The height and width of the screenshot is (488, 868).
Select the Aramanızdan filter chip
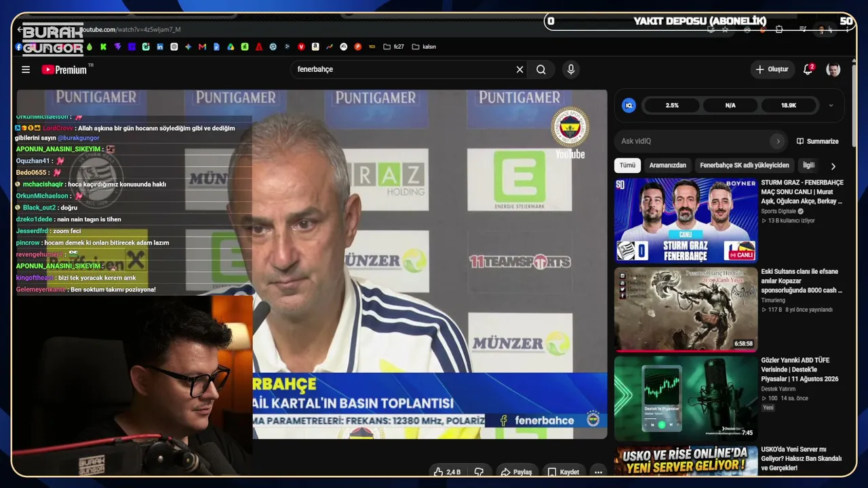coord(668,165)
